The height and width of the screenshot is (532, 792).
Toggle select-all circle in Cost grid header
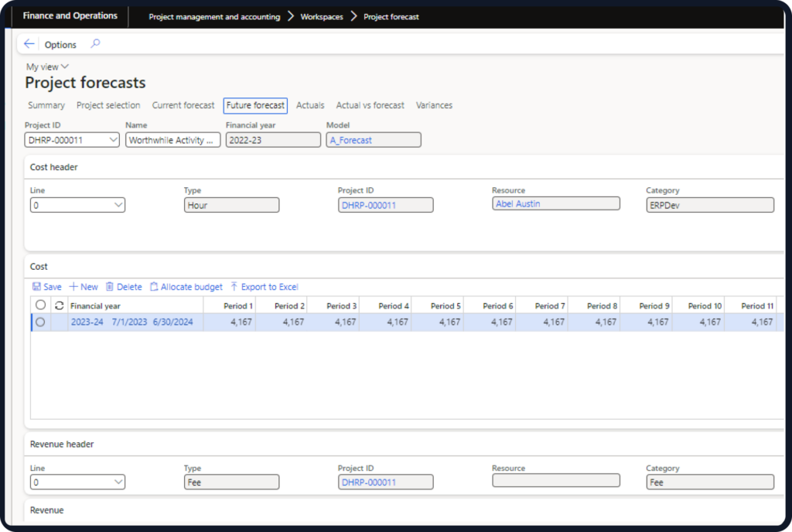click(x=41, y=305)
